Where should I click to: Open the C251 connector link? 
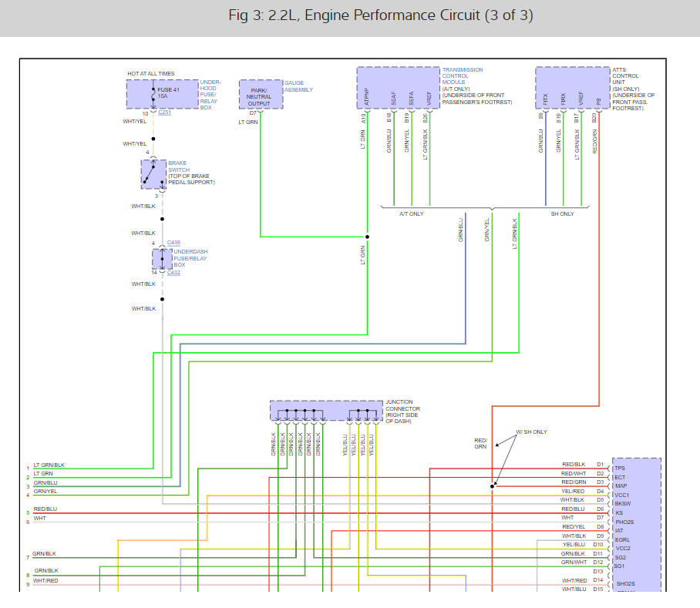[164, 113]
